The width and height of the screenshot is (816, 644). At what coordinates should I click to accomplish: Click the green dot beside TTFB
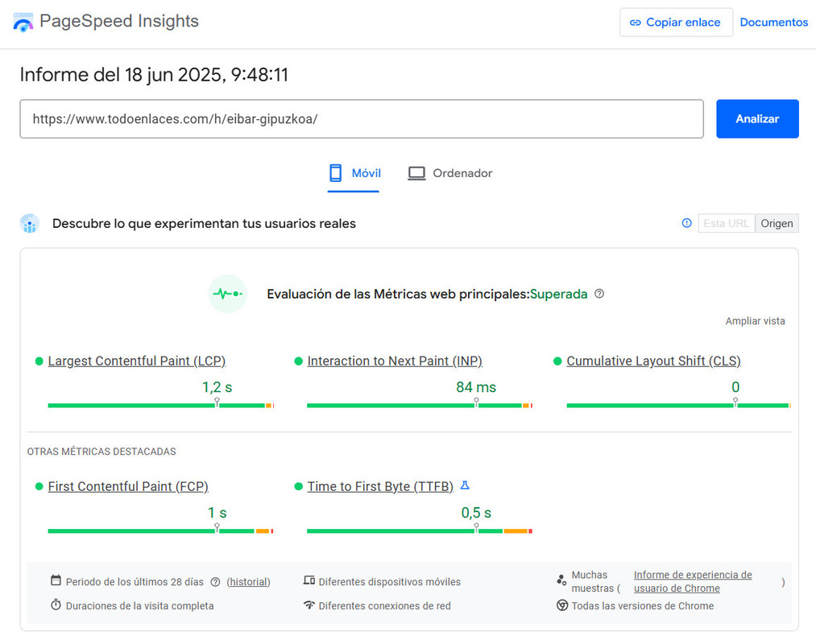(298, 487)
